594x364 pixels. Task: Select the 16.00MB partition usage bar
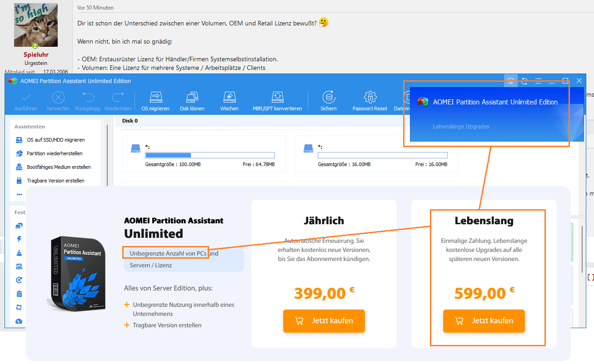[383, 155]
